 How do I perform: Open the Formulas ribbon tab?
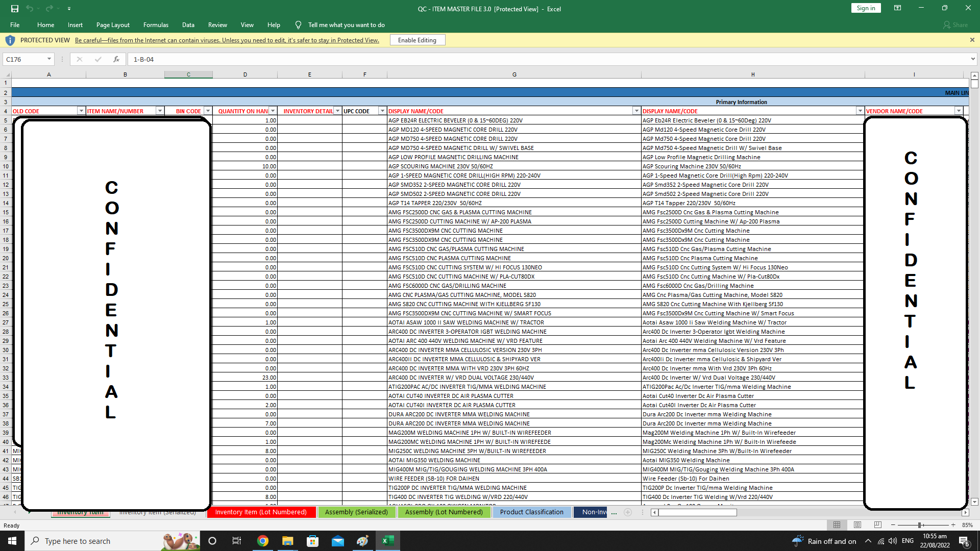pyautogui.click(x=156, y=24)
